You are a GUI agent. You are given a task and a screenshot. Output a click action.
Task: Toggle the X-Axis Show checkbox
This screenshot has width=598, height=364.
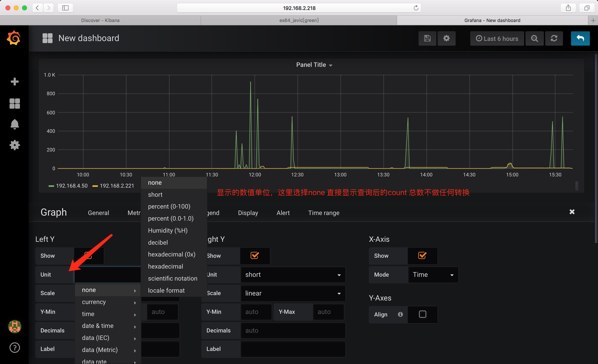coord(422,255)
